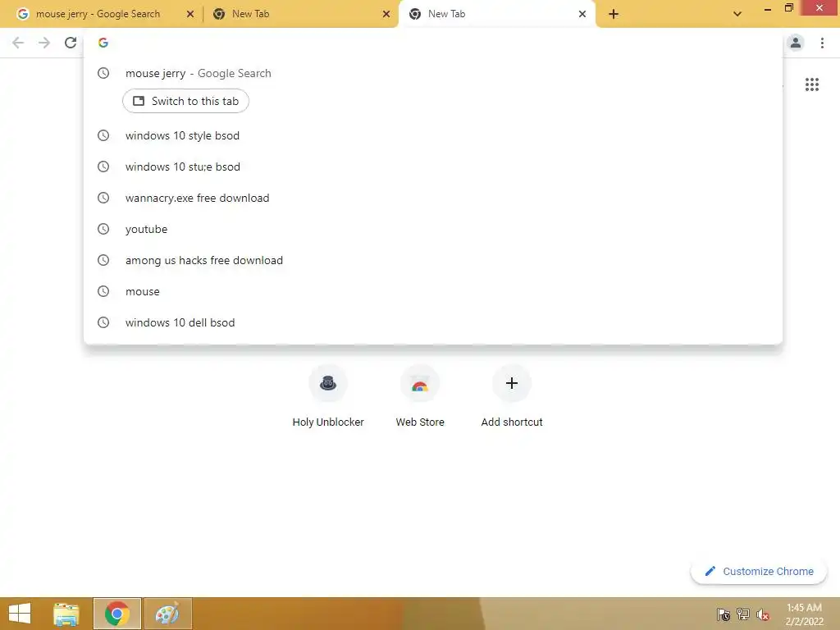Click the browser back arrow
840x630 pixels.
pyautogui.click(x=18, y=43)
